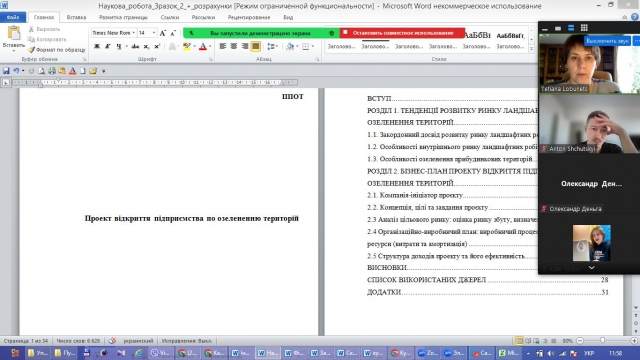Apply the red font color
640x360 pixels.
[202, 47]
